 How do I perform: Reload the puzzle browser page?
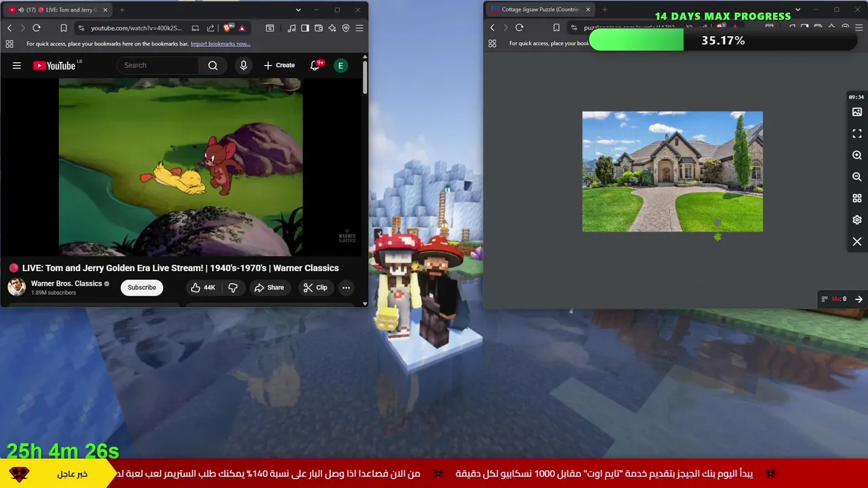pos(519,28)
